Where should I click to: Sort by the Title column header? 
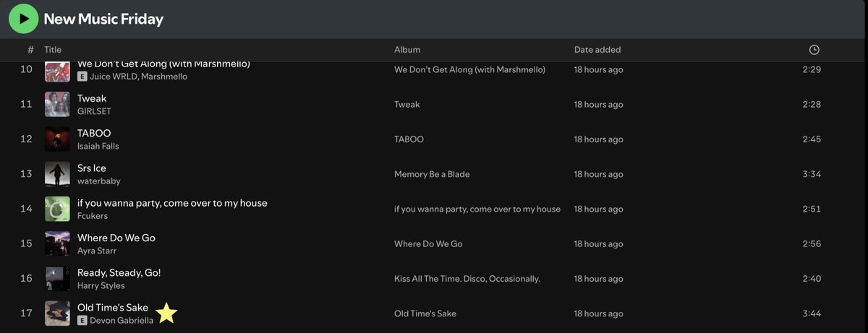tap(53, 50)
